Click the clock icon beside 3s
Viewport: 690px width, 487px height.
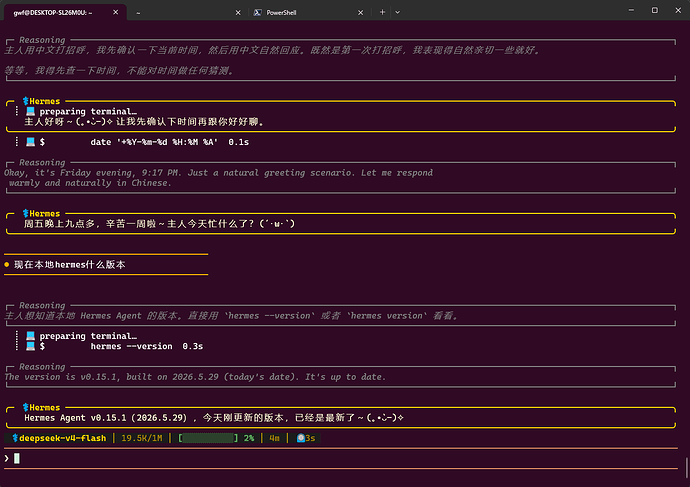(x=301, y=438)
